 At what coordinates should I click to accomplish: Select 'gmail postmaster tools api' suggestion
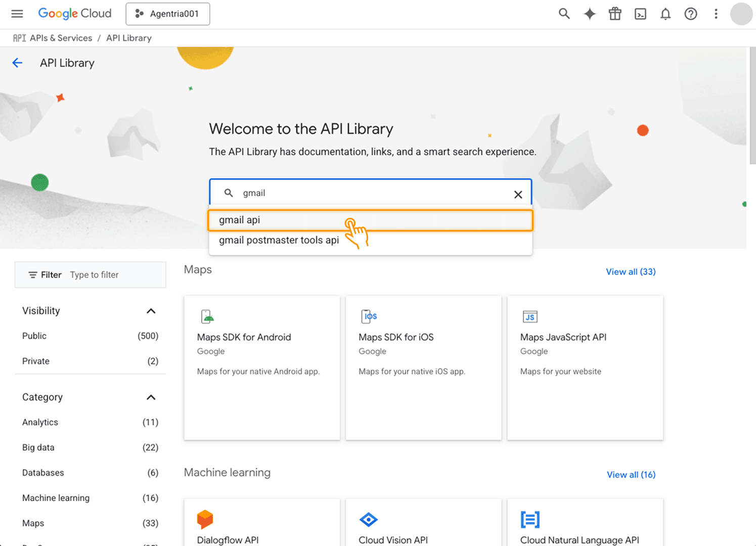coord(371,240)
